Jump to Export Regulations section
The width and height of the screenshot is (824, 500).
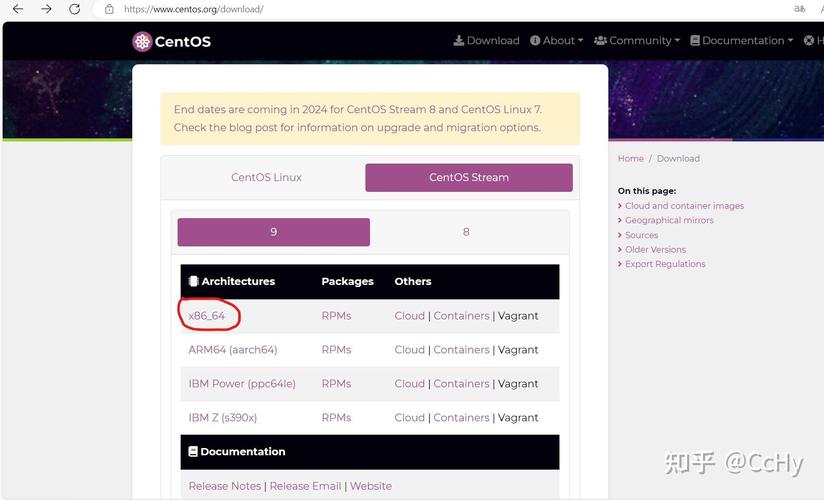click(x=665, y=264)
